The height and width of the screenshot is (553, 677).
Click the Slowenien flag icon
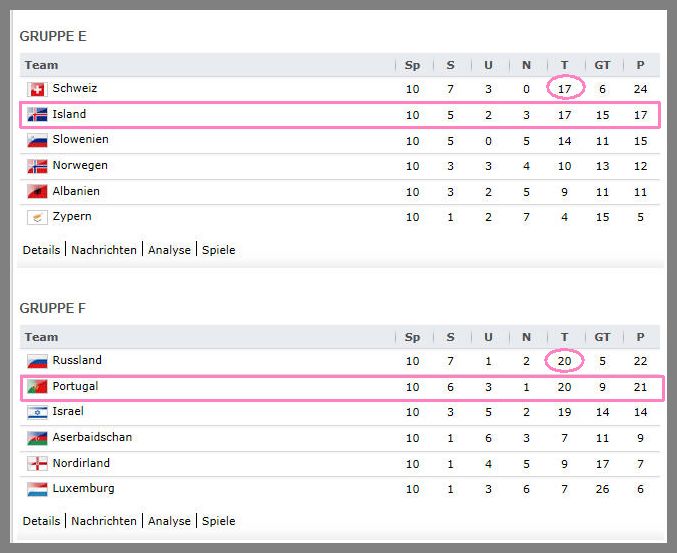37,140
